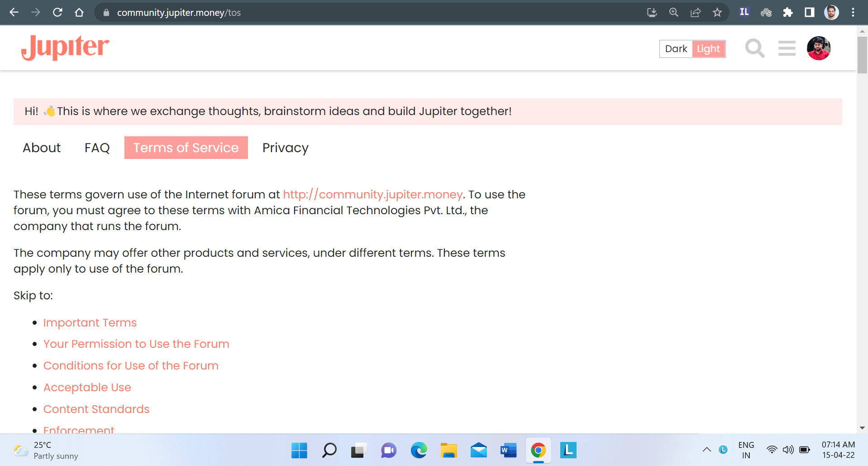Share this page using the share icon
Image resolution: width=868 pixels, height=466 pixels.
click(696, 12)
